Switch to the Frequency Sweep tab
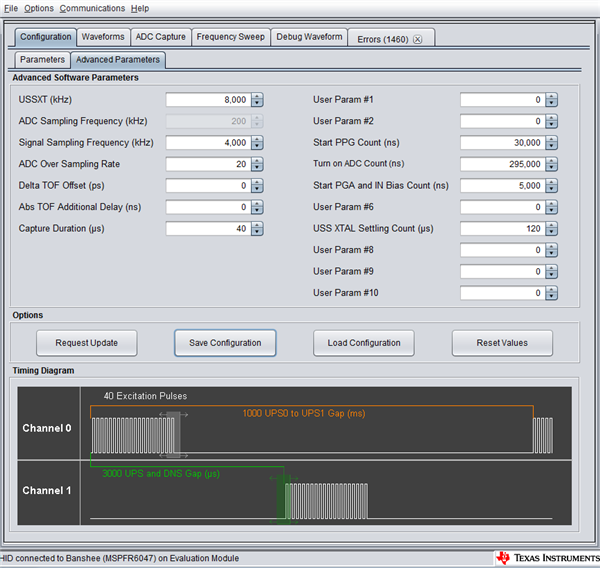This screenshot has height=568, width=600. [x=231, y=37]
